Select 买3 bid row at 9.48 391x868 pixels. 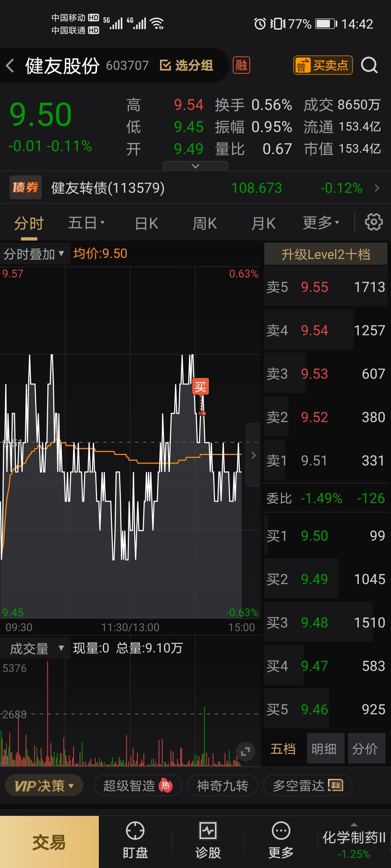325,622
